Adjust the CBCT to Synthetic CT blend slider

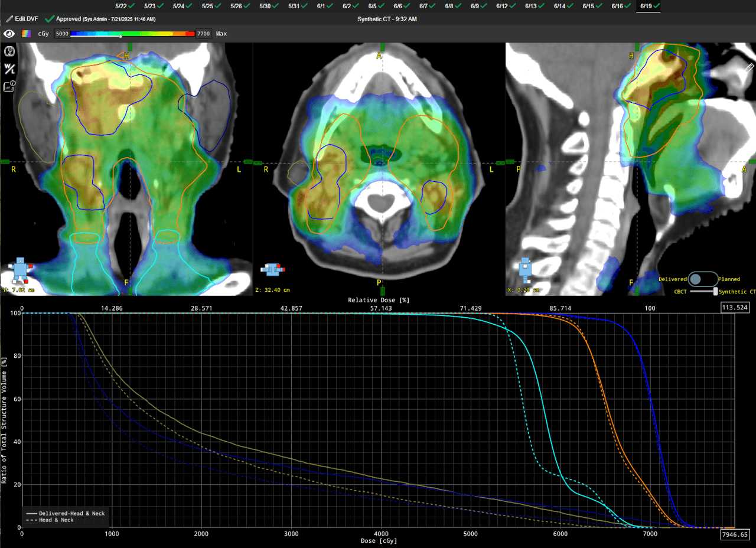[715, 291]
